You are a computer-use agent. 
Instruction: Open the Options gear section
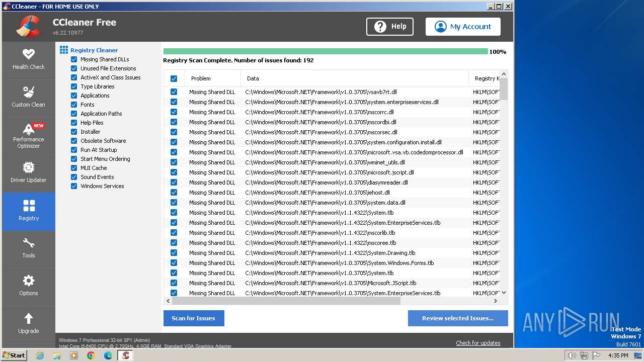click(x=29, y=286)
